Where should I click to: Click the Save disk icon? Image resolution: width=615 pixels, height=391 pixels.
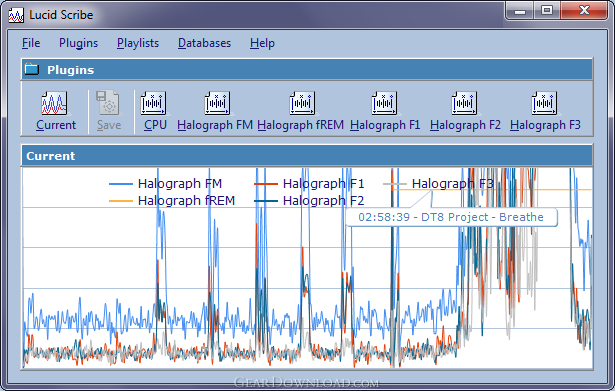pos(107,103)
